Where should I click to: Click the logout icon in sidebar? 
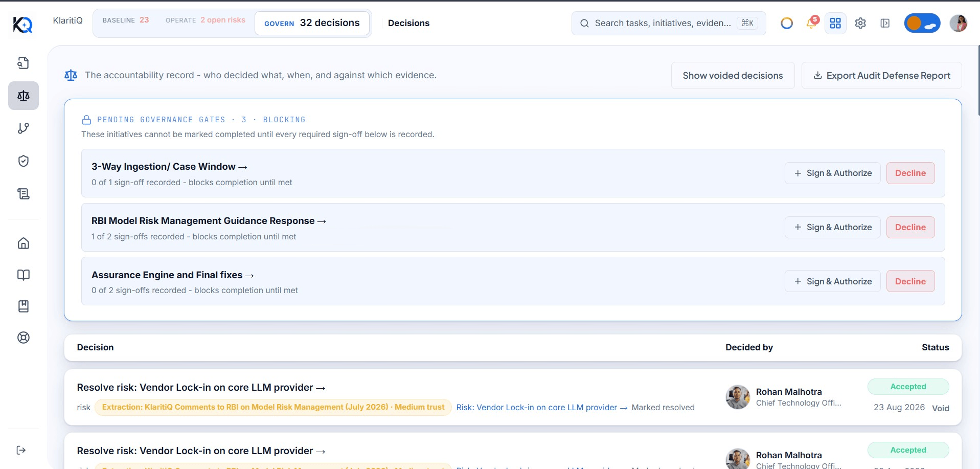point(21,450)
